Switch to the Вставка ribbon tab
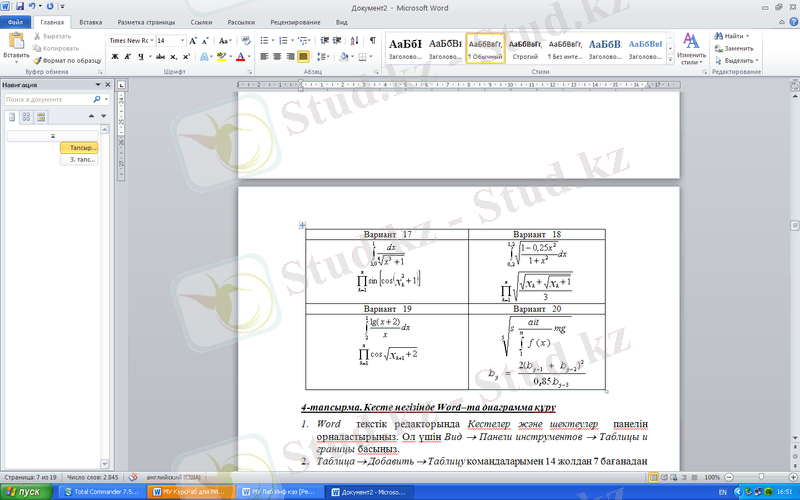The width and height of the screenshot is (800, 500). 90,21
